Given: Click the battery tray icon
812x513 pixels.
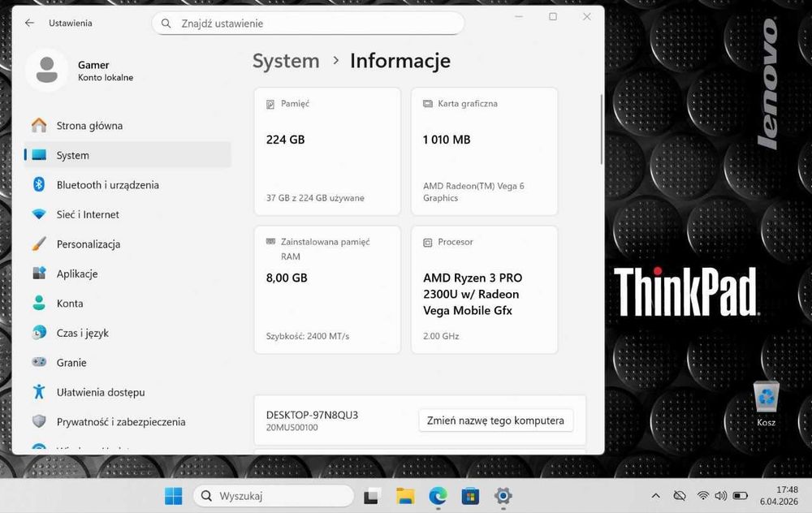Looking at the screenshot, I should (740, 496).
